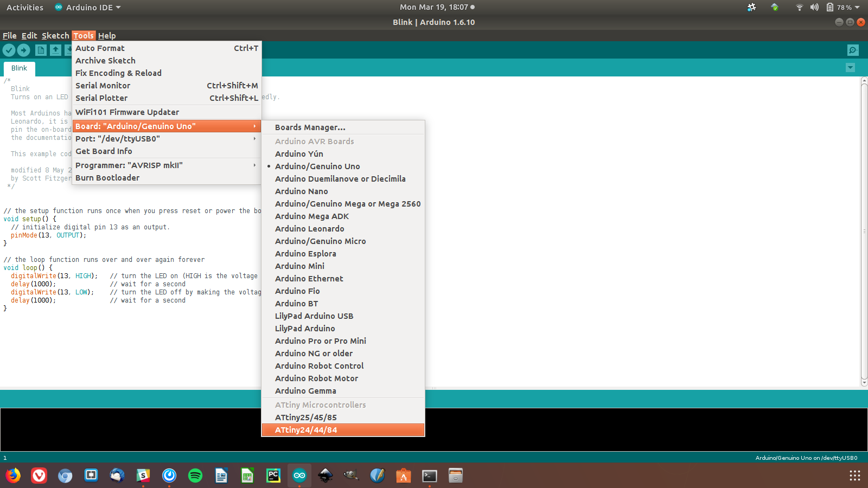Click the volume speaker icon in top bar
Viewport: 868px width, 488px height.
click(814, 7)
